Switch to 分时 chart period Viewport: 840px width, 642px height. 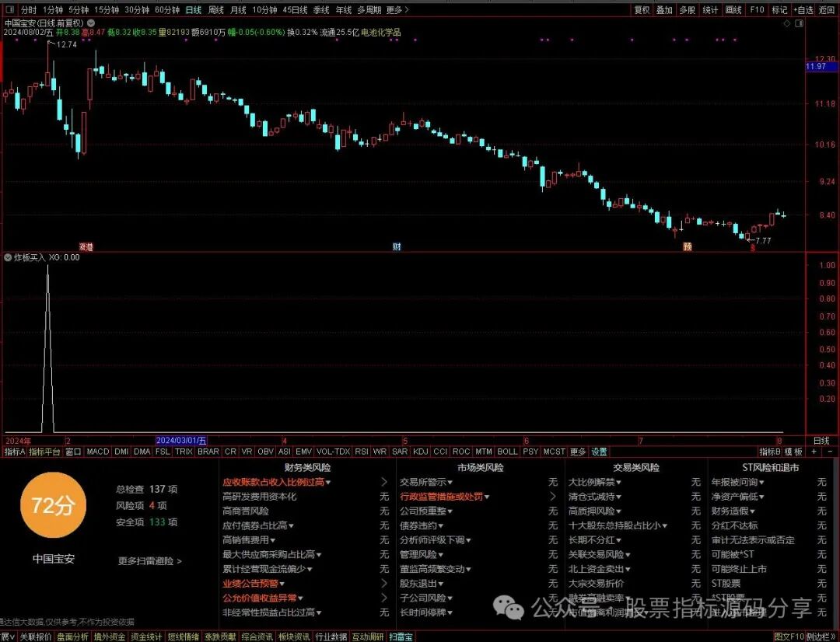pos(29,9)
